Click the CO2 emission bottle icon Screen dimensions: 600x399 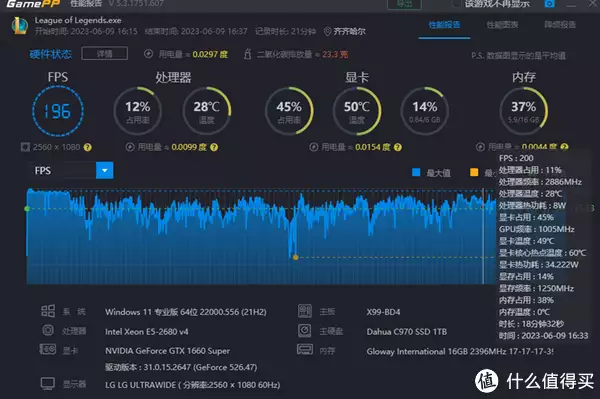tap(248, 54)
